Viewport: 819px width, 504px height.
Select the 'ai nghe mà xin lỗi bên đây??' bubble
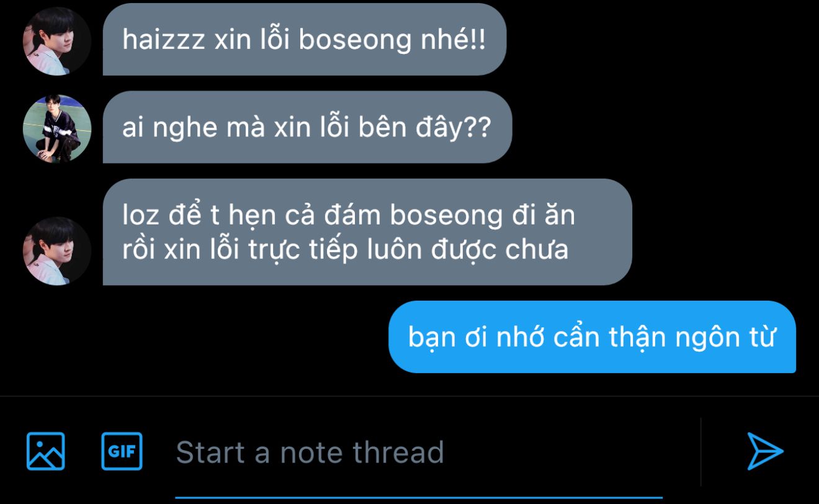pyautogui.click(x=307, y=127)
